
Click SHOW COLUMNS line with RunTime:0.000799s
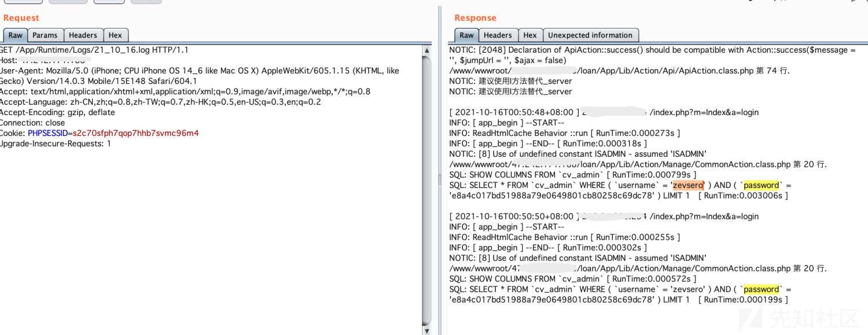coord(572,175)
